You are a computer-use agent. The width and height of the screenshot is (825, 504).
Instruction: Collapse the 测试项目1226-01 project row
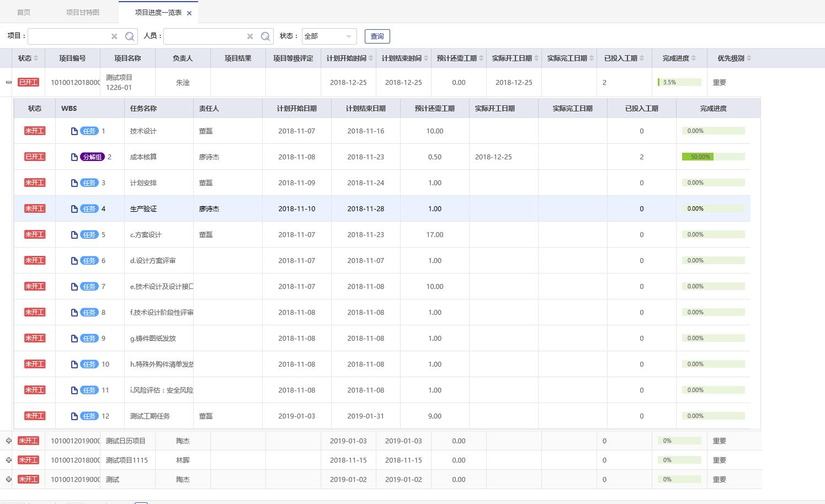click(x=8, y=83)
